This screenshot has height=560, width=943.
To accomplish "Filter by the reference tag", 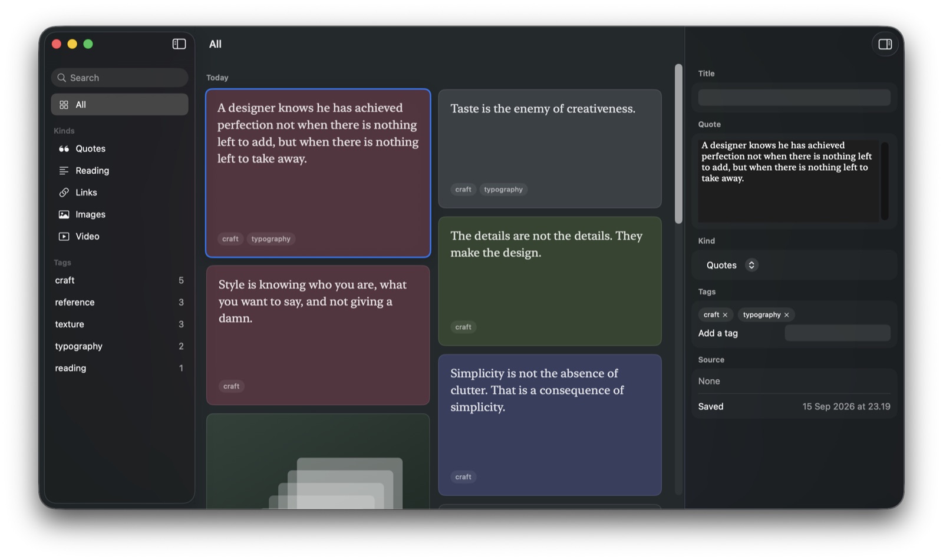I will (x=120, y=302).
